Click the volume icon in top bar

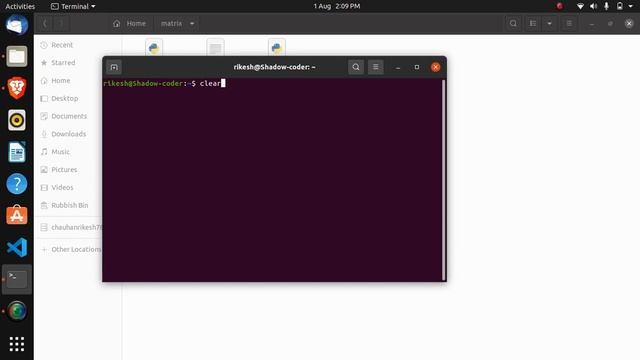593,6
